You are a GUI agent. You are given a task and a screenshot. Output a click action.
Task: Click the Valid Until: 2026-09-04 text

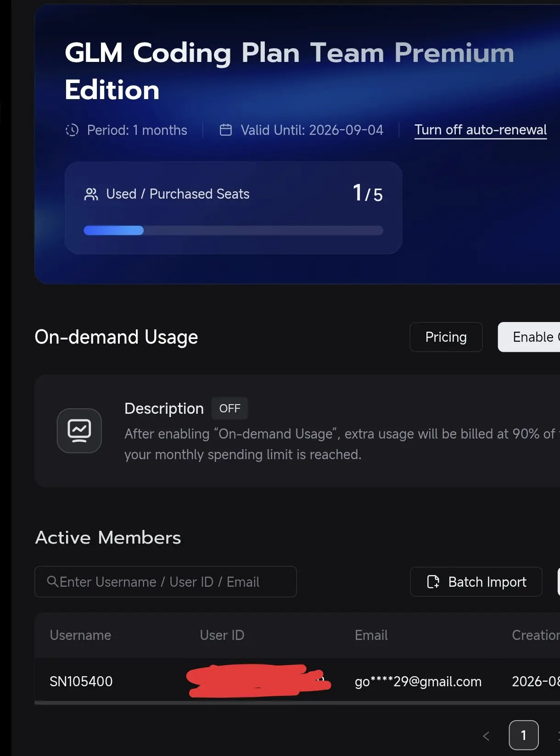312,130
